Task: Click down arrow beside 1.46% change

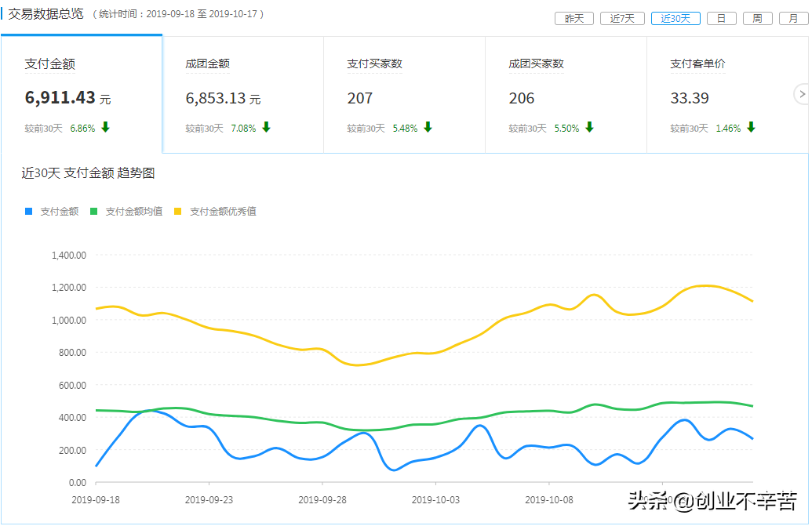Action: [751, 127]
